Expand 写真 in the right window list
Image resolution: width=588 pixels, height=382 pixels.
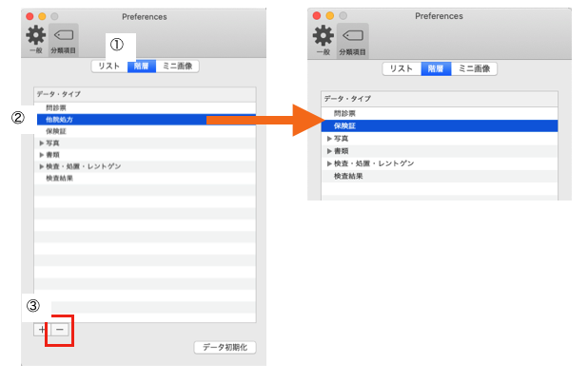click(329, 139)
